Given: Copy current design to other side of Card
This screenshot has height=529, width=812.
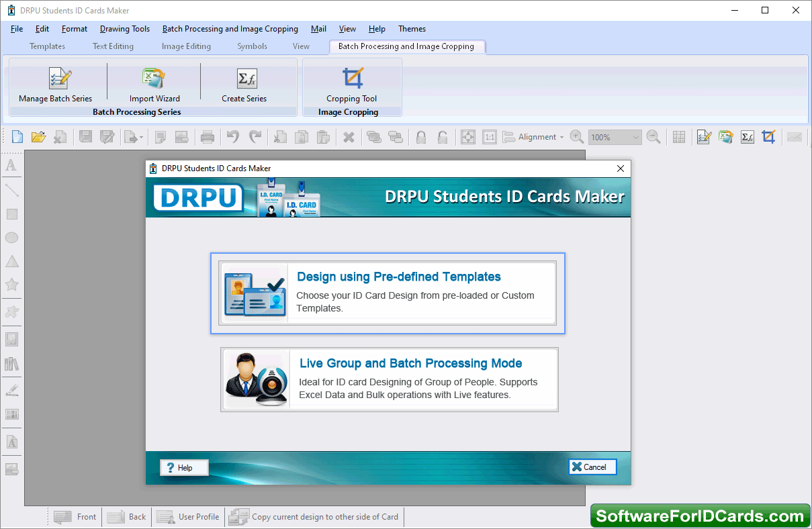Looking at the screenshot, I should [314, 517].
